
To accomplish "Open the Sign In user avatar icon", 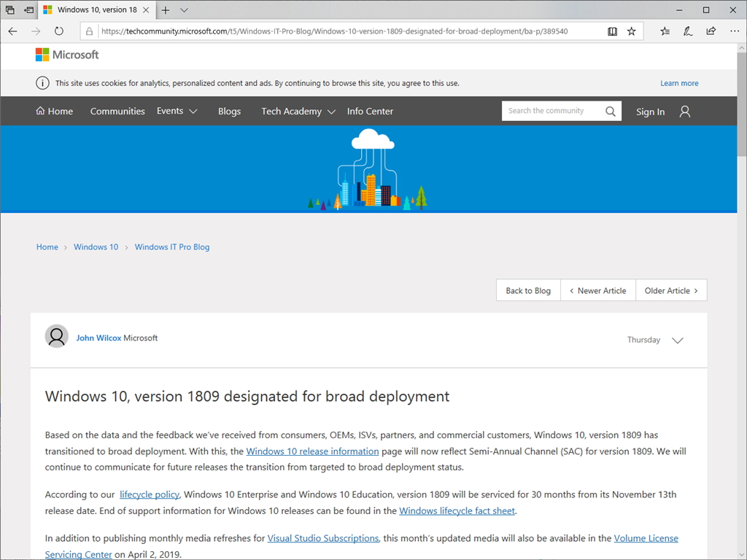I will tap(684, 111).
